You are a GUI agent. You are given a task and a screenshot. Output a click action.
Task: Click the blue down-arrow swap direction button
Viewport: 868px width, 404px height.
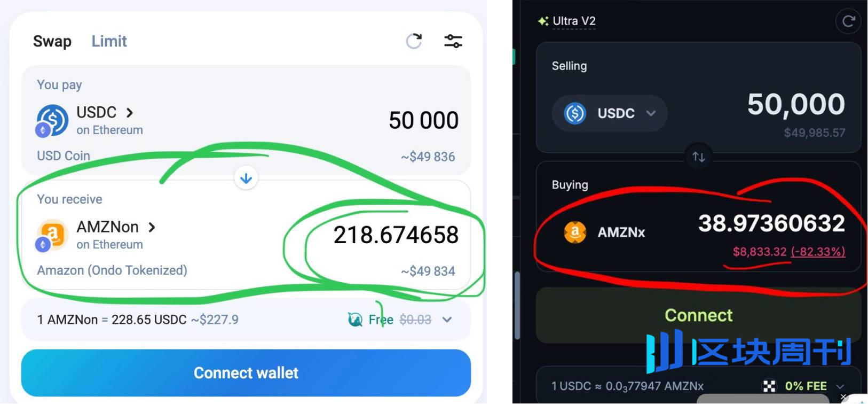[246, 178]
